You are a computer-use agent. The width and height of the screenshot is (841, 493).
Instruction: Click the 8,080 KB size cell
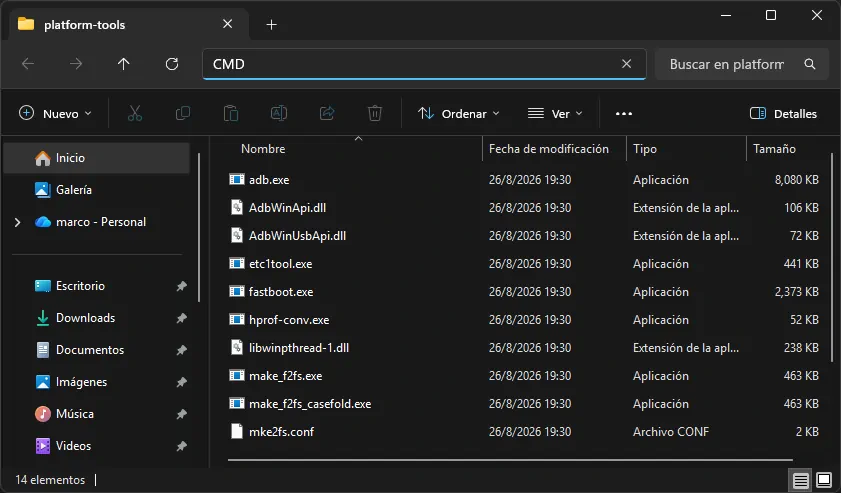click(x=796, y=180)
